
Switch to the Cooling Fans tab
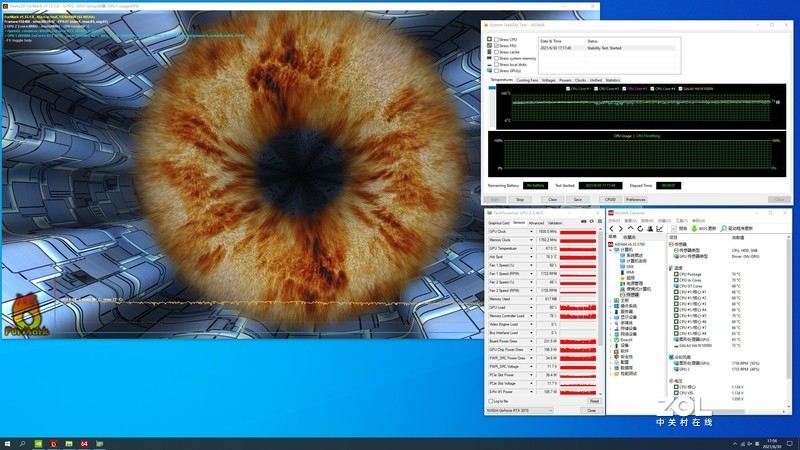click(x=527, y=80)
